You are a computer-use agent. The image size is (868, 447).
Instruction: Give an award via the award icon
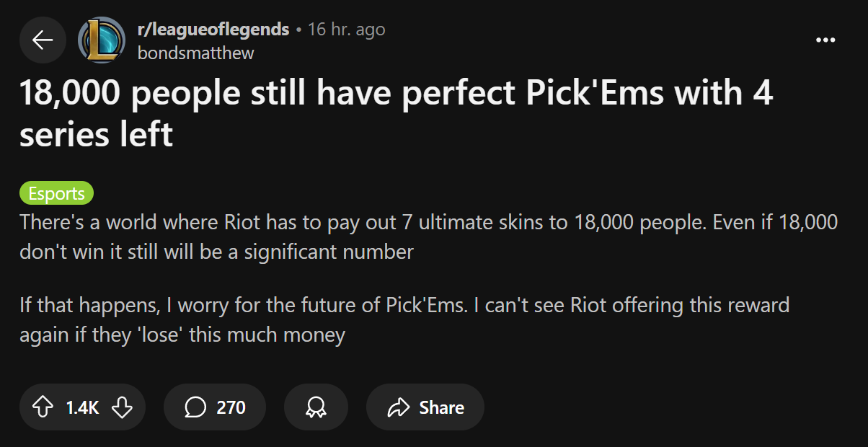(x=316, y=407)
